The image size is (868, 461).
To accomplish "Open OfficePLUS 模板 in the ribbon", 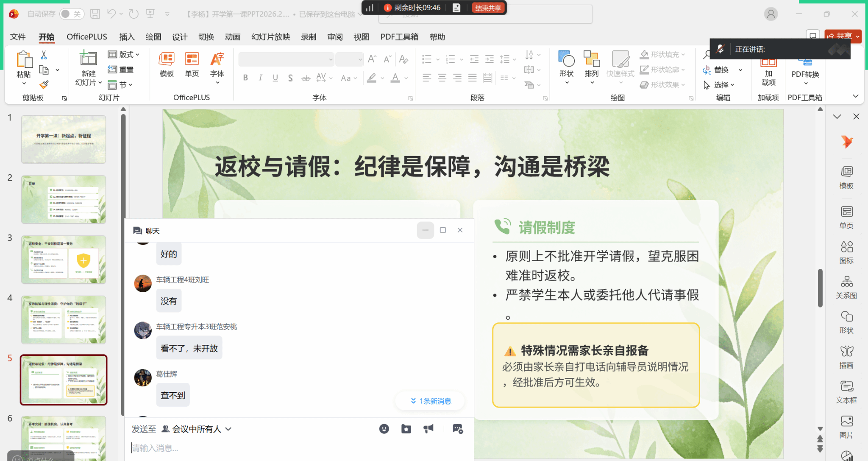I will (x=167, y=64).
